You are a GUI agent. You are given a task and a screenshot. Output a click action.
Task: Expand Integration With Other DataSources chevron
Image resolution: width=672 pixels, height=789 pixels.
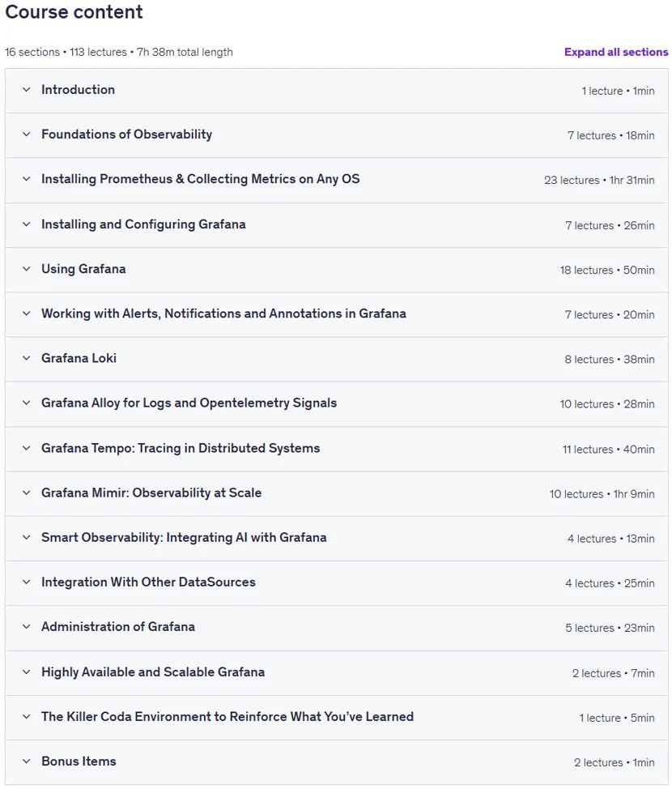tap(26, 582)
